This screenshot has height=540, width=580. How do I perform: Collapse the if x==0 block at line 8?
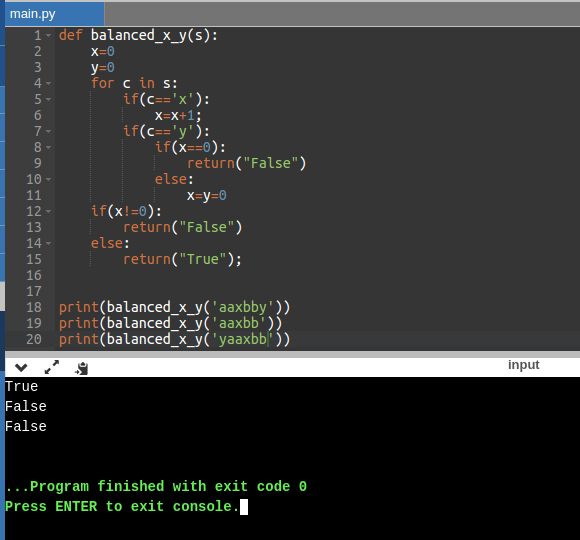48,148
